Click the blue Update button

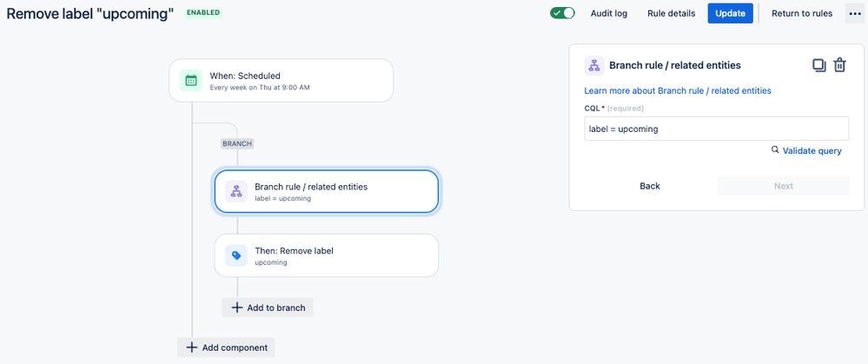point(730,13)
